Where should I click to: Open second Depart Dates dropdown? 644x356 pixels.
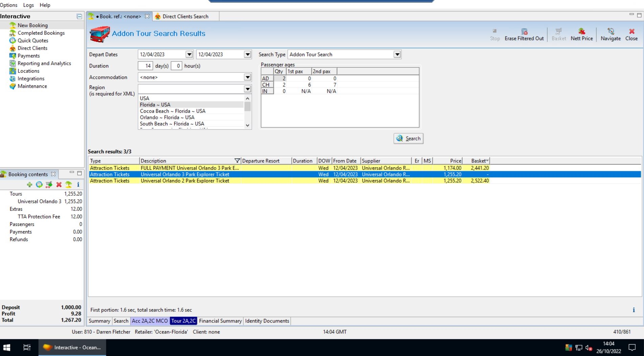click(248, 54)
